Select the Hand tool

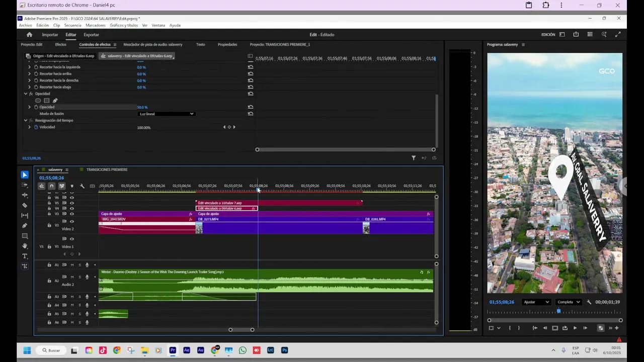(x=25, y=246)
